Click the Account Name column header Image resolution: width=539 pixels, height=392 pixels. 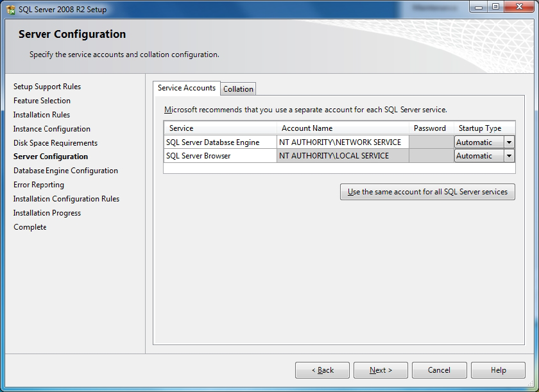click(343, 128)
